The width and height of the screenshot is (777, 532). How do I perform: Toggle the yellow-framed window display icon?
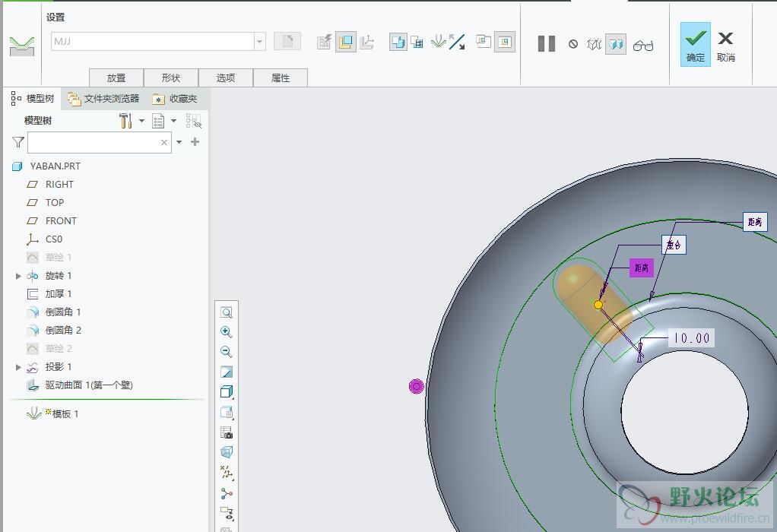pyautogui.click(x=505, y=42)
